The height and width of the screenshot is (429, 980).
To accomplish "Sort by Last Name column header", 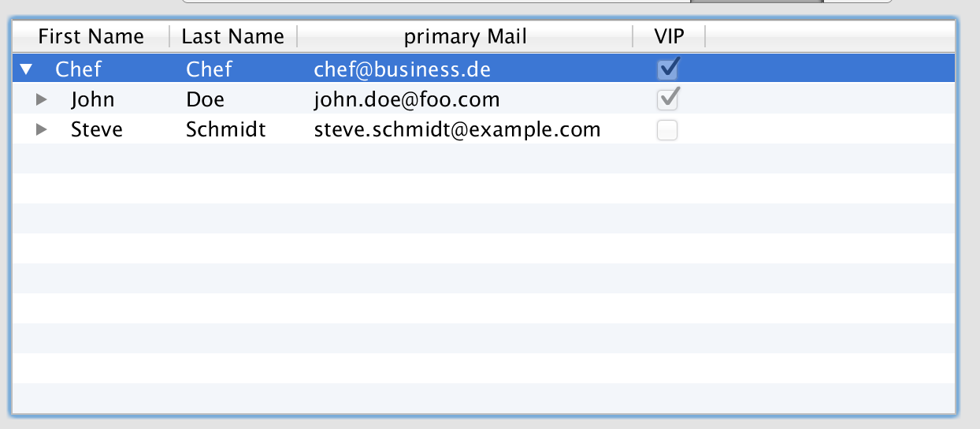I will [x=232, y=36].
